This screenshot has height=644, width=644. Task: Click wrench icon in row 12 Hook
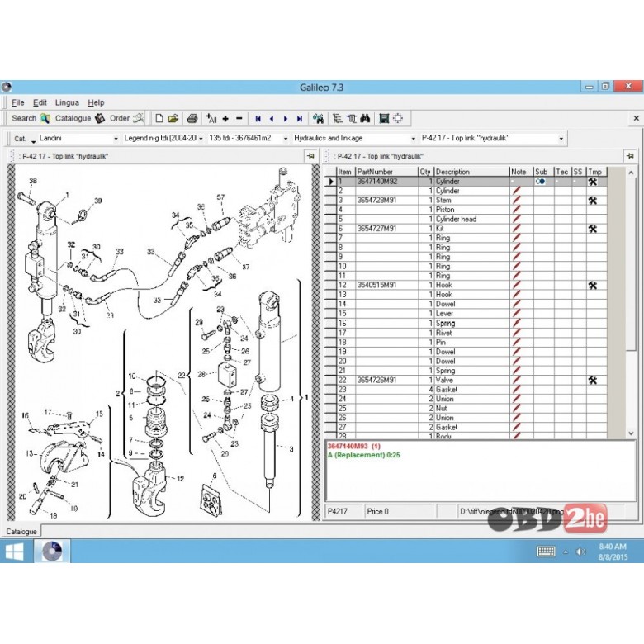pos(592,286)
